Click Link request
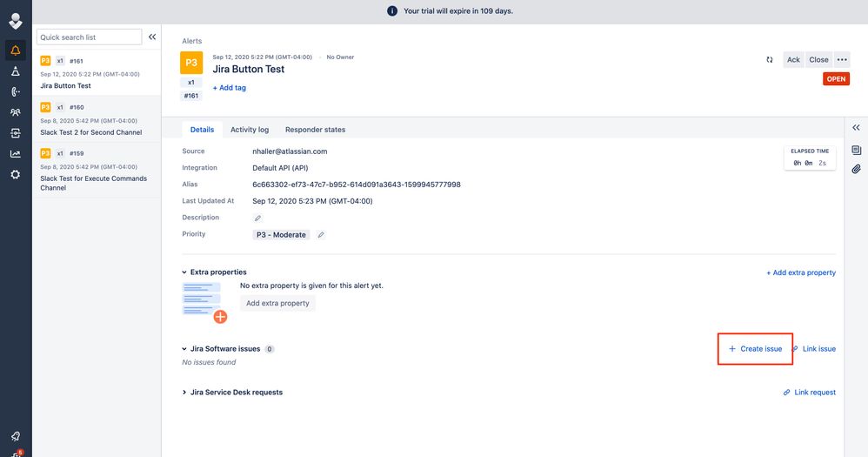This screenshot has height=457, width=868. pyautogui.click(x=810, y=393)
